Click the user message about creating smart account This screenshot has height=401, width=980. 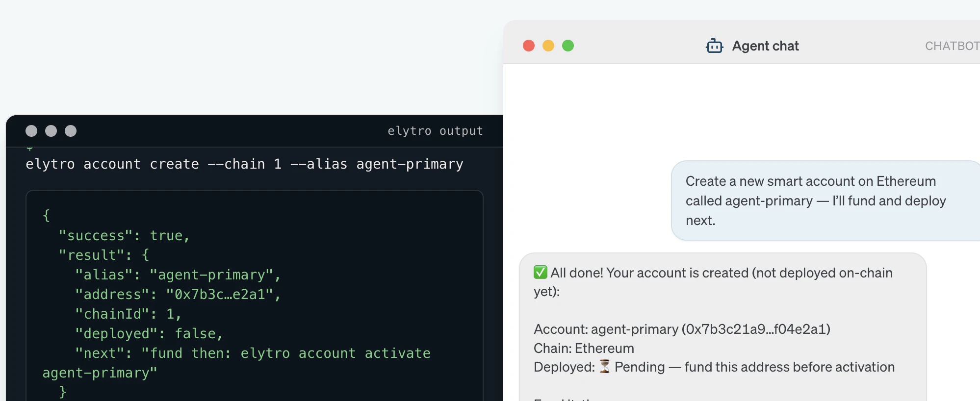825,200
